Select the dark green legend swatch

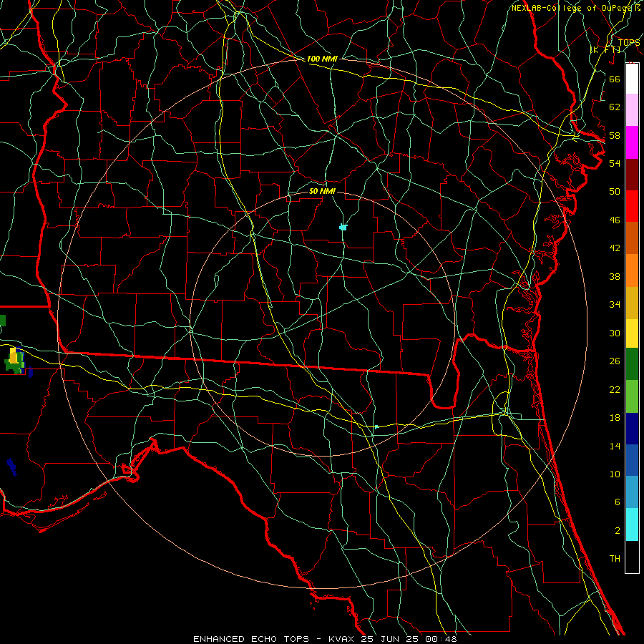(632, 364)
